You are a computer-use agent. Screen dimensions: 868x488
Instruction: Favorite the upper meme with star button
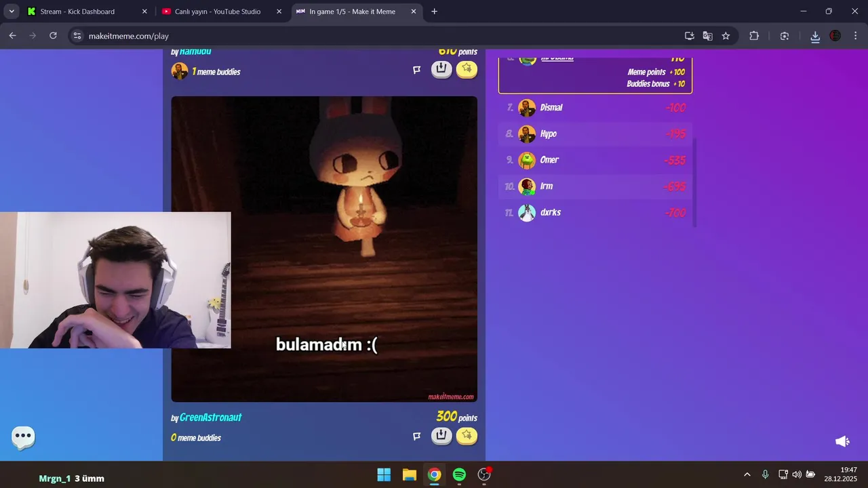467,69
